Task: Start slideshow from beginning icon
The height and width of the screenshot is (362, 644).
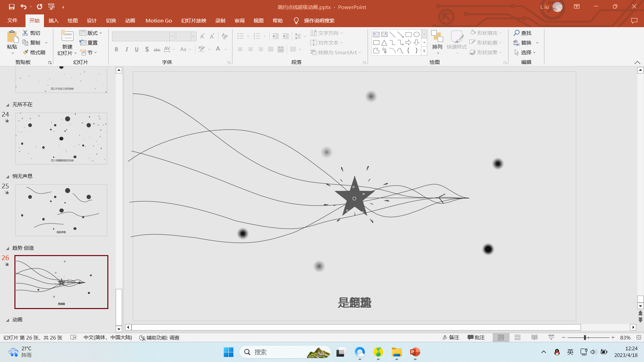Action: [51, 7]
